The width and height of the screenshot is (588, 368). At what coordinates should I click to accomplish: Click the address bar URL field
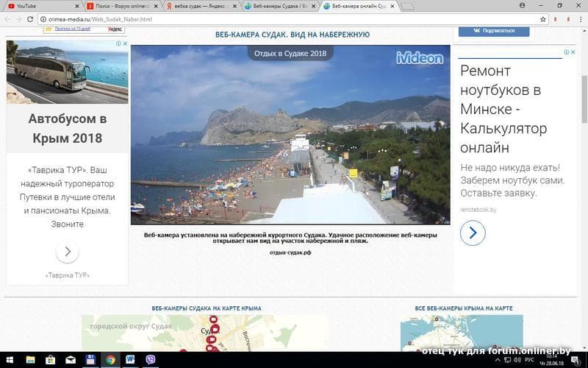click(293, 19)
